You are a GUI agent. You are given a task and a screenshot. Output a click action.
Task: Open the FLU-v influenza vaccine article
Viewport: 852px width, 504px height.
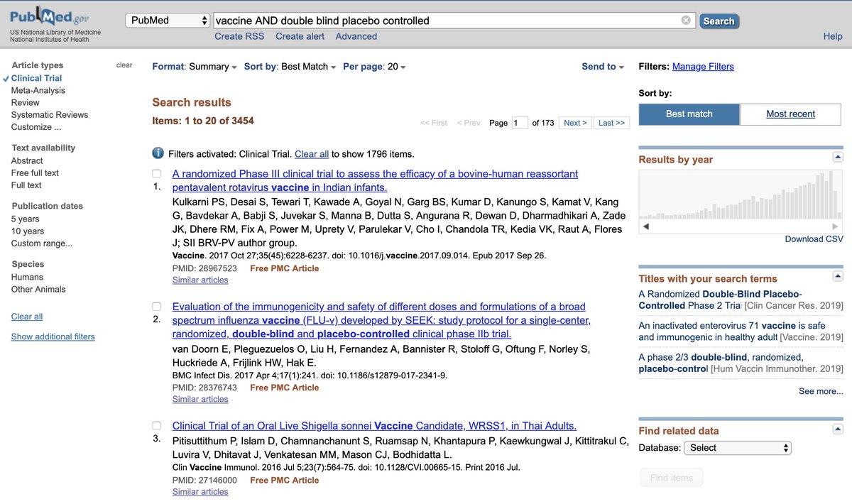coord(381,320)
